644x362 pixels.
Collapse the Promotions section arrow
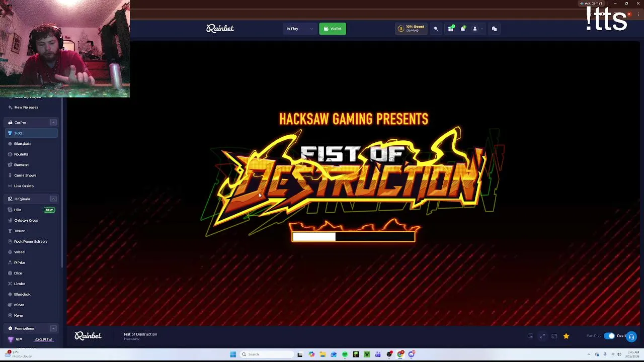coord(53,328)
